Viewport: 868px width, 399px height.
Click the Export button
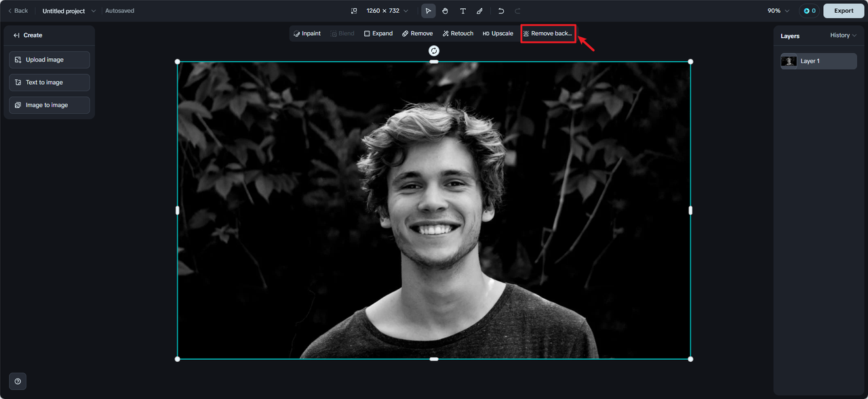pyautogui.click(x=844, y=11)
